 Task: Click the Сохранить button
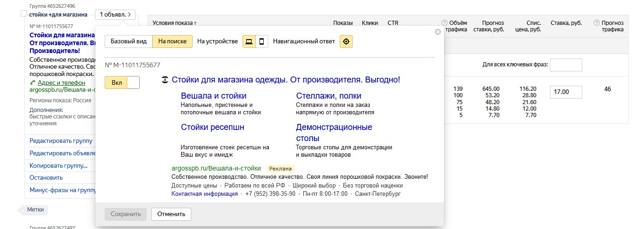point(125,214)
